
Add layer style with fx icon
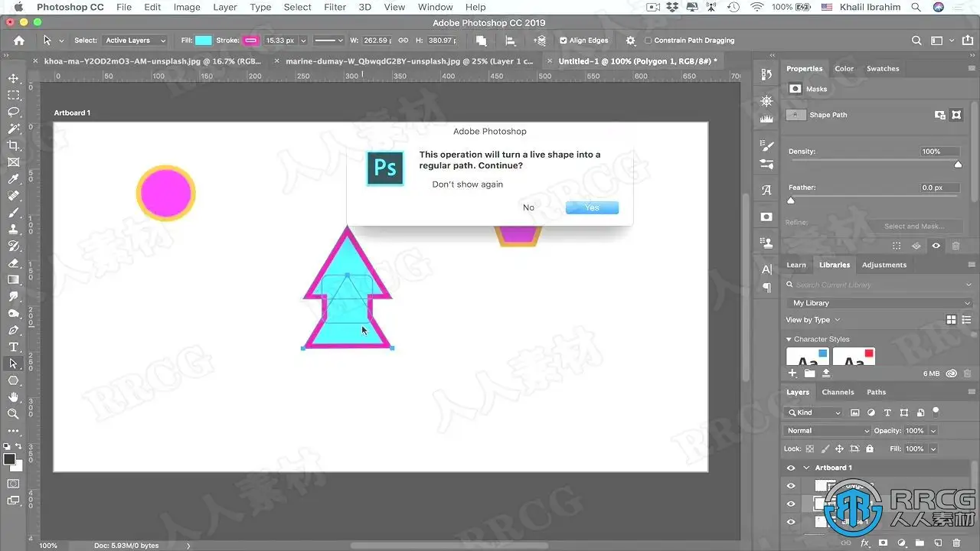point(865,543)
